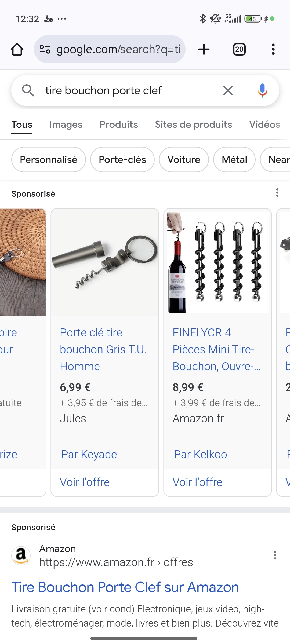Switch to the Produits tab

coord(119,125)
